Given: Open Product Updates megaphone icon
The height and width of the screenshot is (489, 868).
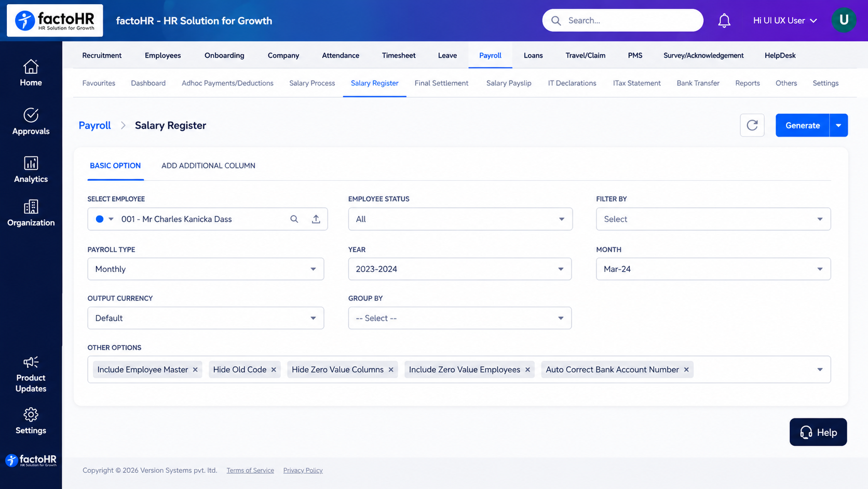Looking at the screenshot, I should [31, 362].
